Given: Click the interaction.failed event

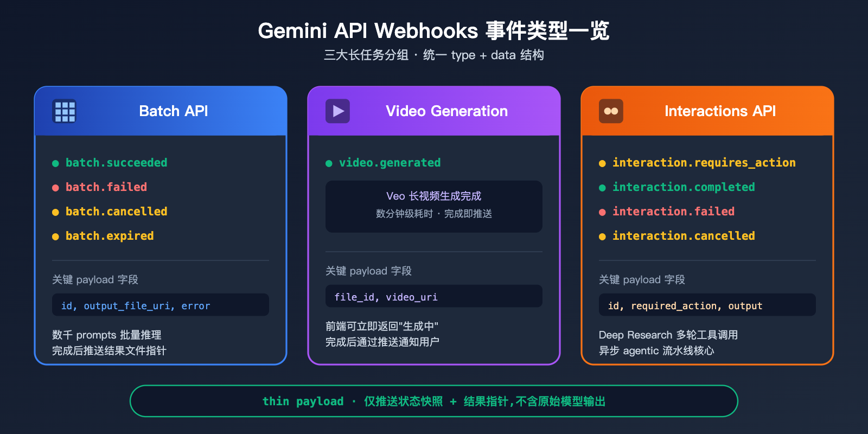Looking at the screenshot, I should (673, 212).
